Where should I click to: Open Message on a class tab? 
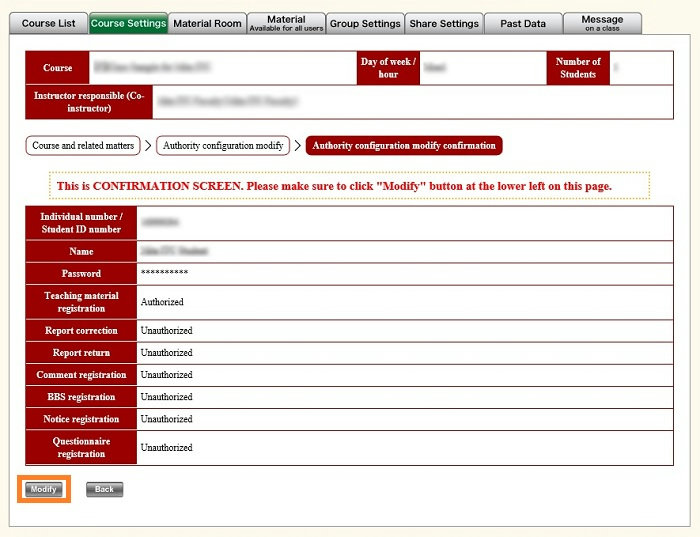(602, 23)
